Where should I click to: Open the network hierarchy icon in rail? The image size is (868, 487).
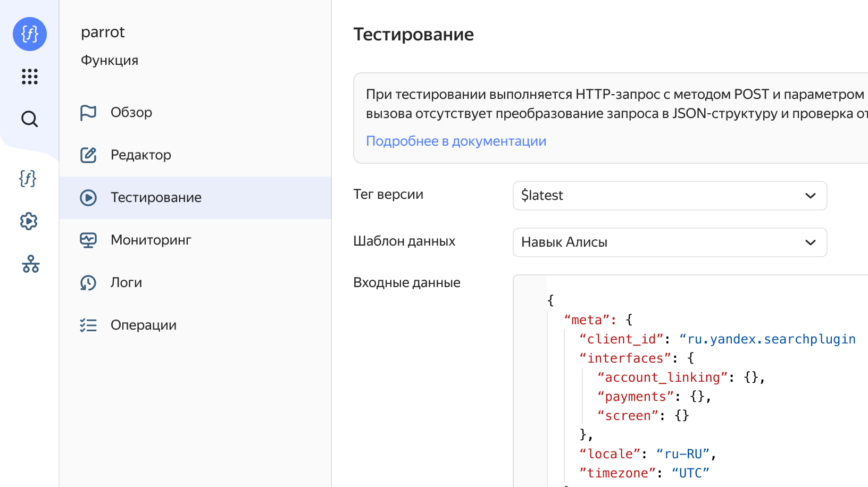(x=31, y=264)
